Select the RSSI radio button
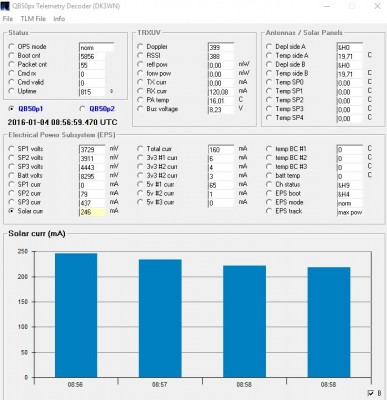The height and width of the screenshot is (400, 387). (x=140, y=56)
